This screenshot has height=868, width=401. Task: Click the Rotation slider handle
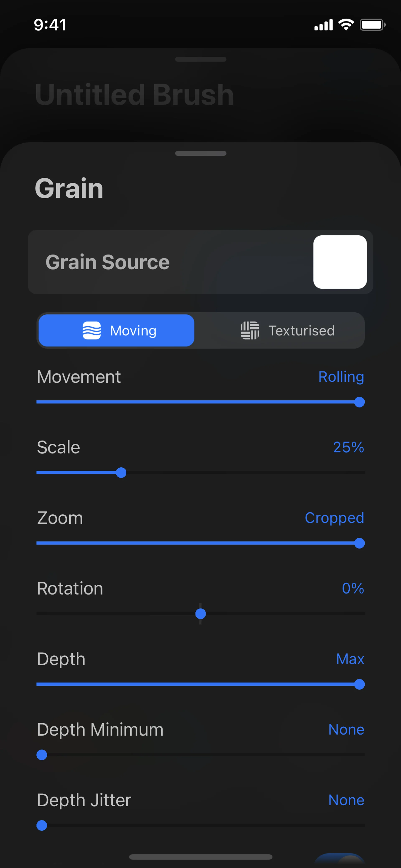click(x=200, y=614)
